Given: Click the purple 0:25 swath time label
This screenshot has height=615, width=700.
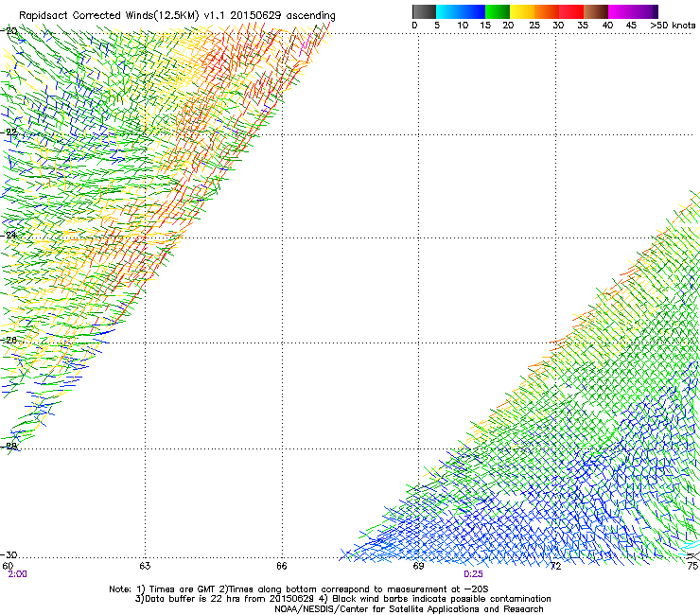Looking at the screenshot, I should [x=473, y=574].
